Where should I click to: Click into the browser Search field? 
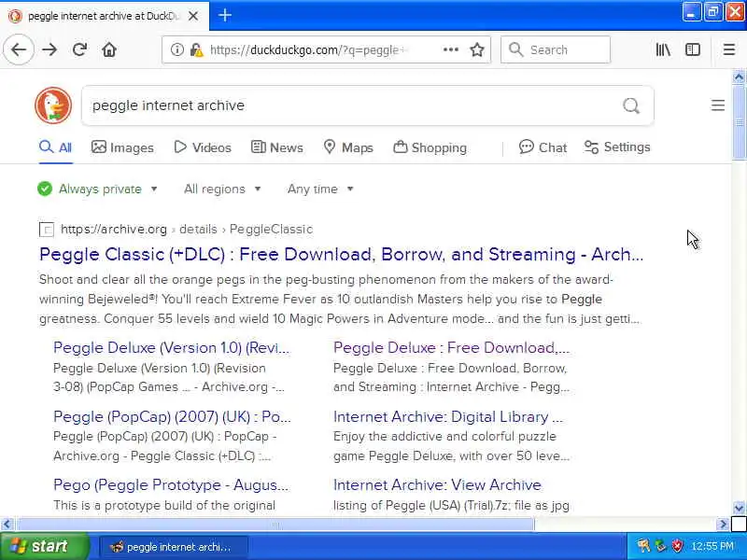pos(556,49)
